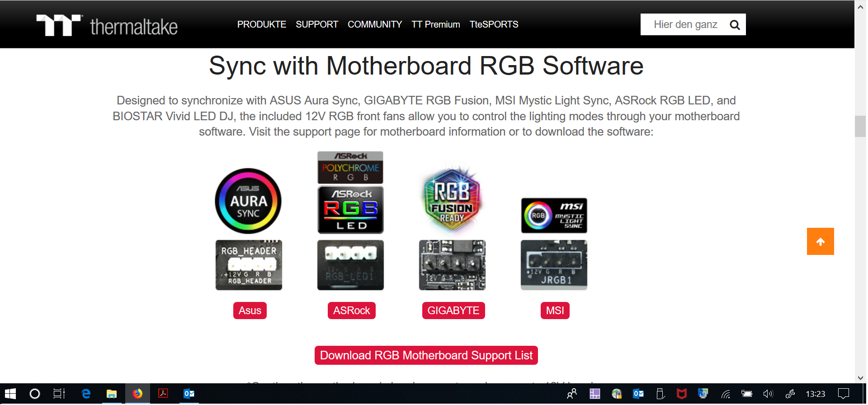Click the Thermaltake logo
Image resolution: width=868 pixels, height=405 pixels.
click(107, 25)
